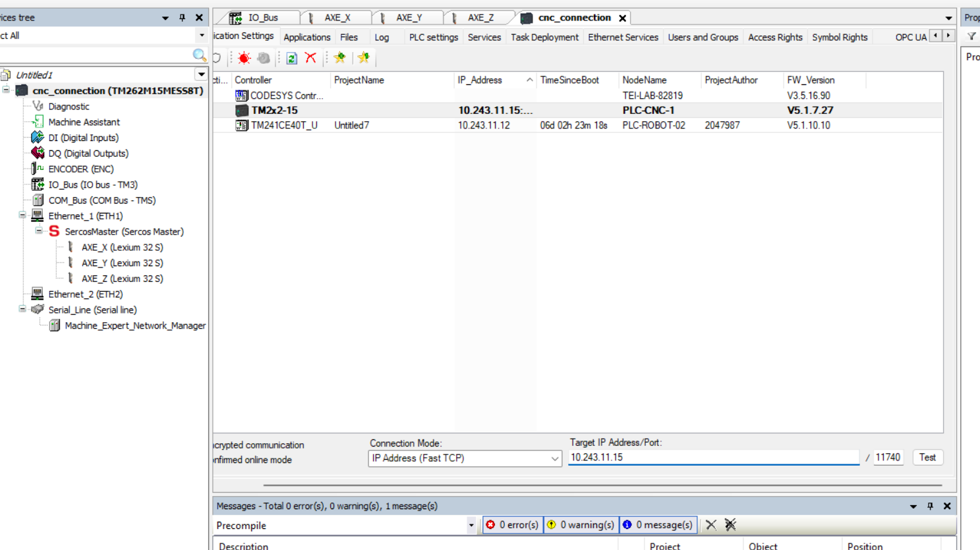The image size is (980, 550).
Task: Click the Test button
Action: pos(927,457)
